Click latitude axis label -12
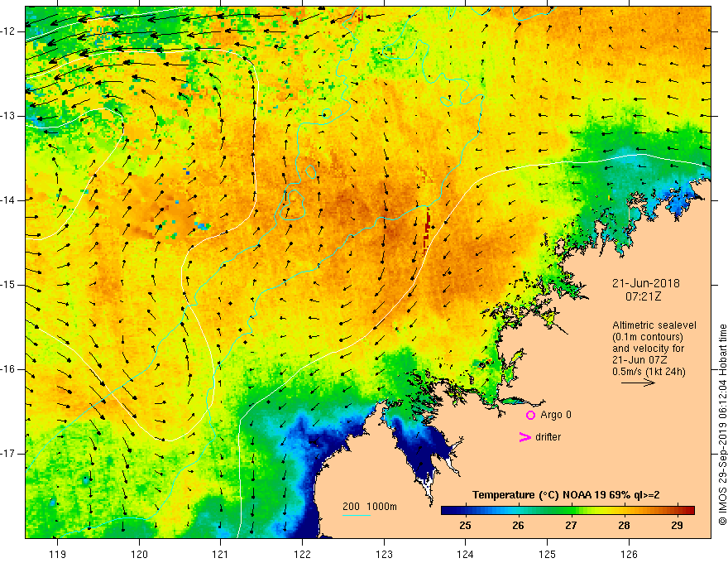Viewport: 728px width, 563px height. [x=9, y=31]
